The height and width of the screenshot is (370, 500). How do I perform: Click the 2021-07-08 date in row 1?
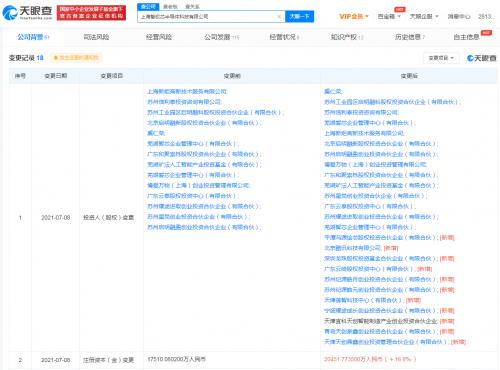[x=56, y=218]
